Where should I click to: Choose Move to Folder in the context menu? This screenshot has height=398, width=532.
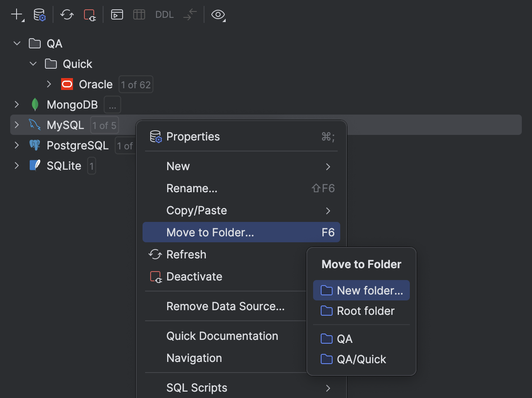pyautogui.click(x=210, y=232)
